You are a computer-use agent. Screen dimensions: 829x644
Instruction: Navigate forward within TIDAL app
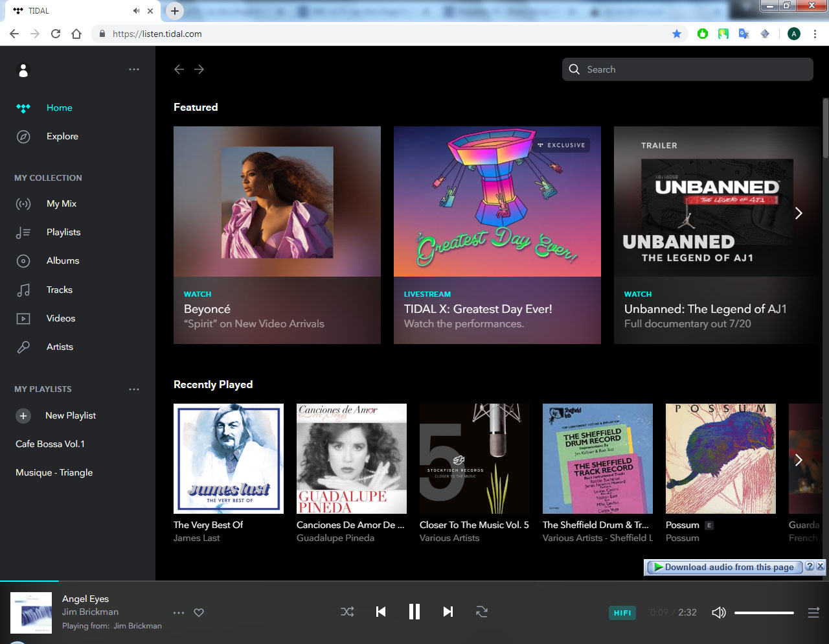coord(199,69)
